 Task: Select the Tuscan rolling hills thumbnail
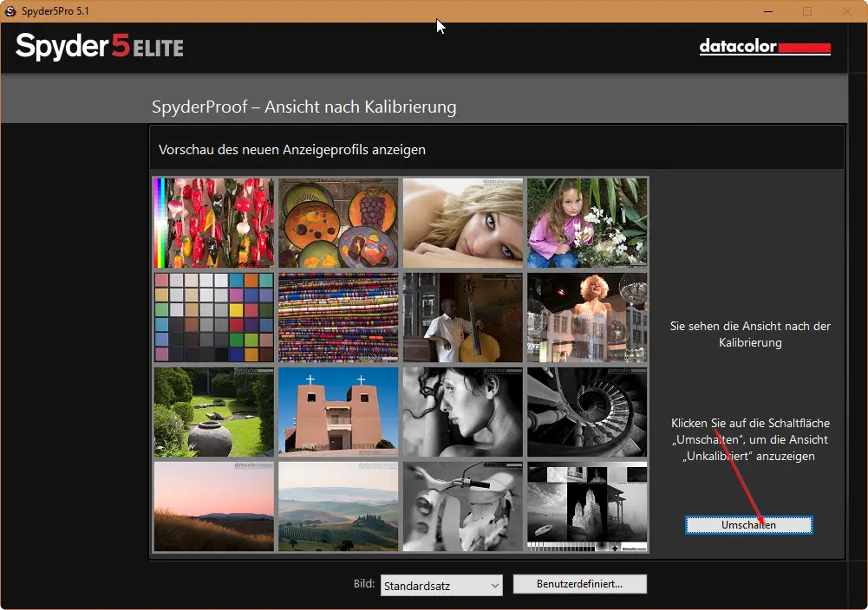tap(338, 507)
